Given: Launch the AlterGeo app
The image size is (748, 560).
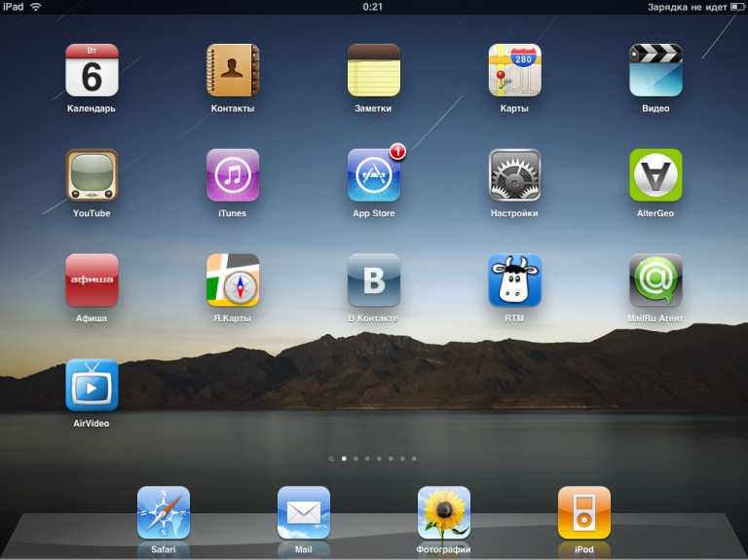Looking at the screenshot, I should [x=655, y=175].
